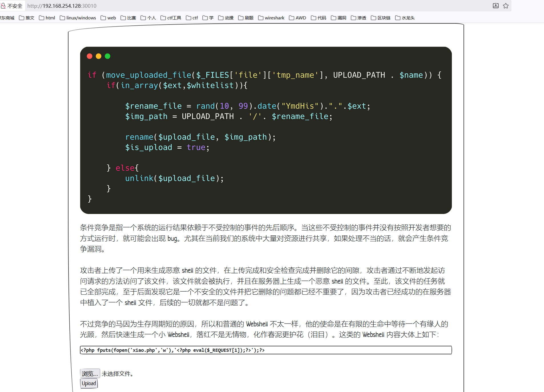The width and height of the screenshot is (544, 392).
Task: Click the 不安全 security badge icon
Action: [x=3, y=6]
